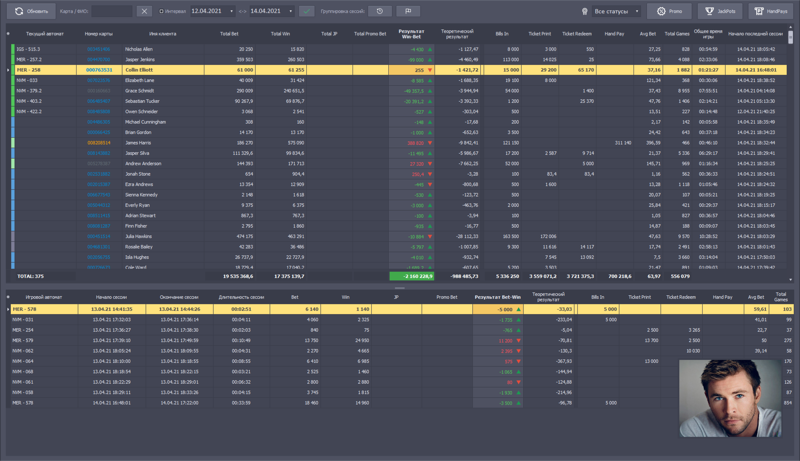The height and width of the screenshot is (461, 800).
Task: Apply date interval with green checkmark
Action: (x=306, y=11)
